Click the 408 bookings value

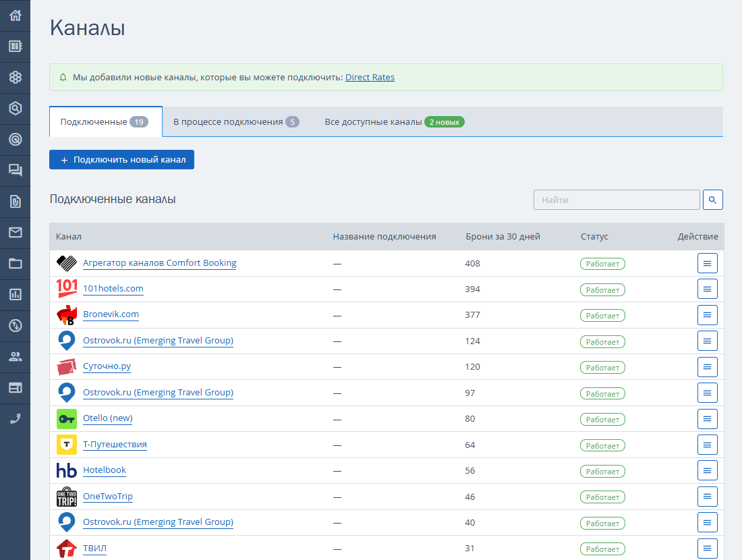472,263
